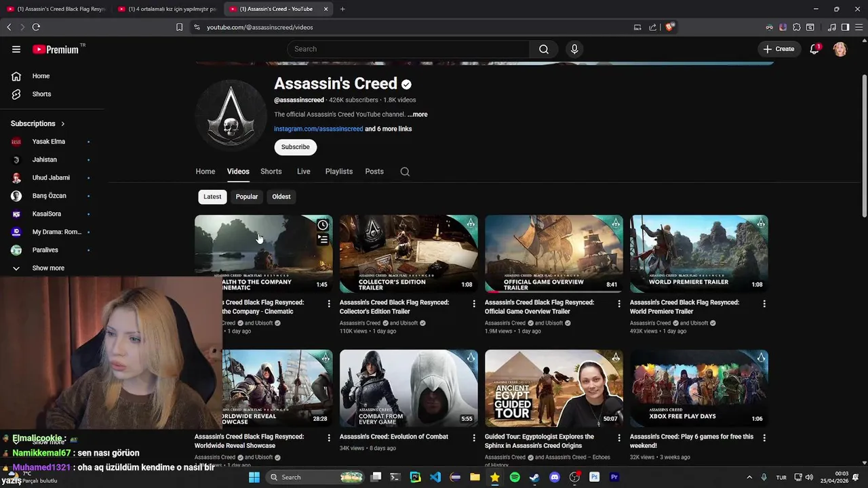
Task: Subscribe to Assassin's Creed channel
Action: (x=295, y=147)
